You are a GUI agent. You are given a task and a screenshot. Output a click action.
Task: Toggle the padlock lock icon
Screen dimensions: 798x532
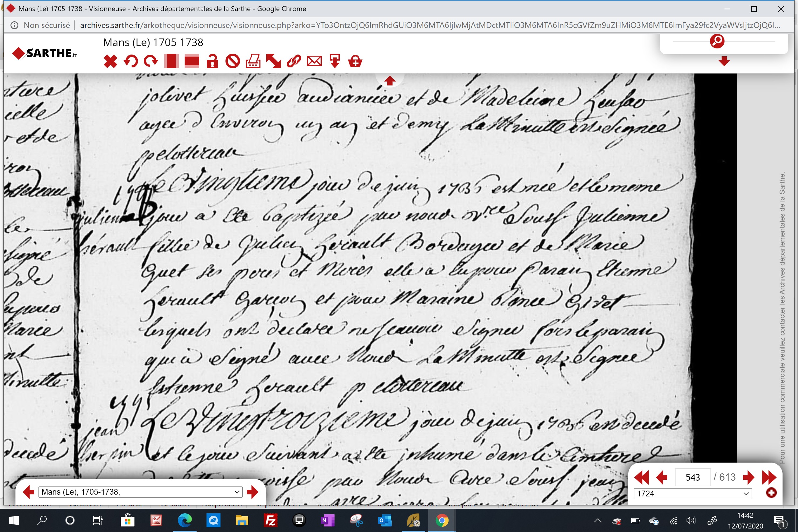tap(212, 62)
